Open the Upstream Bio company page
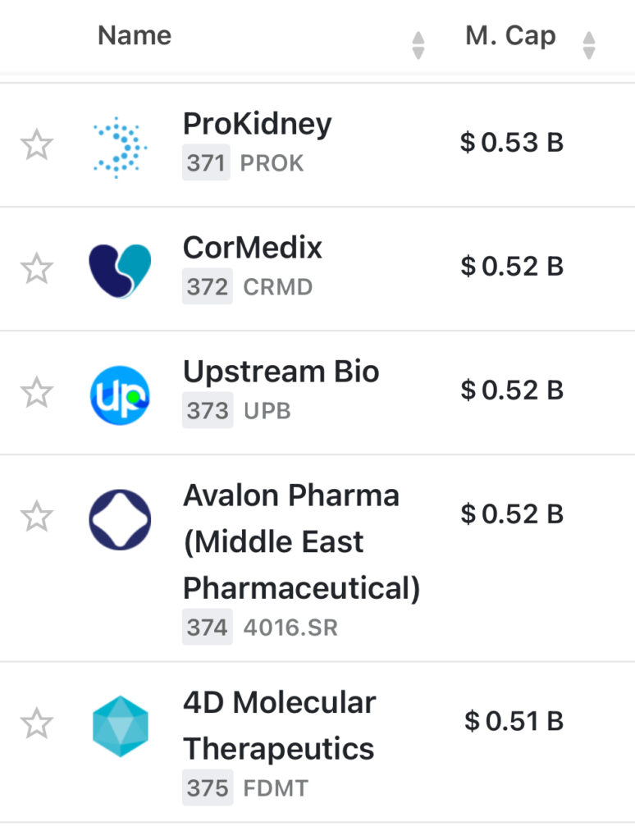Screen dimensions: 635x840 (x=281, y=372)
